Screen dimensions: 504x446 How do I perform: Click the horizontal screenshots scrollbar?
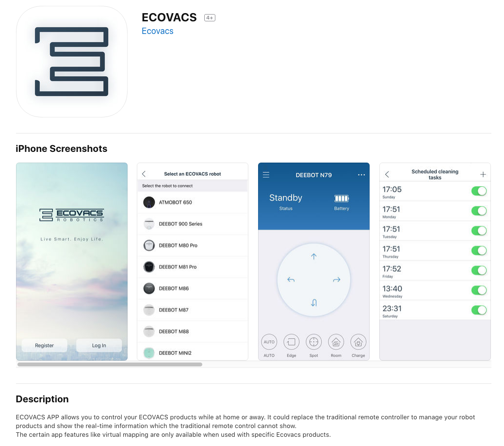click(x=110, y=364)
